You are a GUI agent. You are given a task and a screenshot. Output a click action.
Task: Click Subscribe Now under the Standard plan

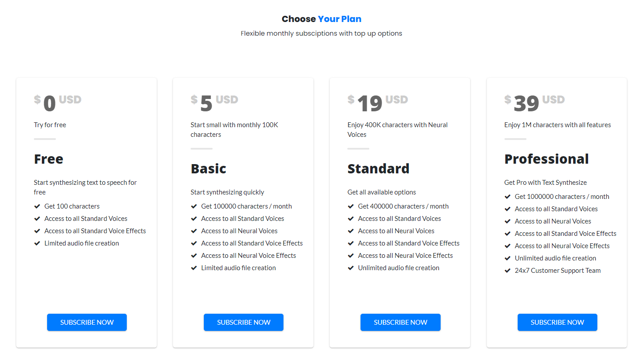(x=400, y=322)
